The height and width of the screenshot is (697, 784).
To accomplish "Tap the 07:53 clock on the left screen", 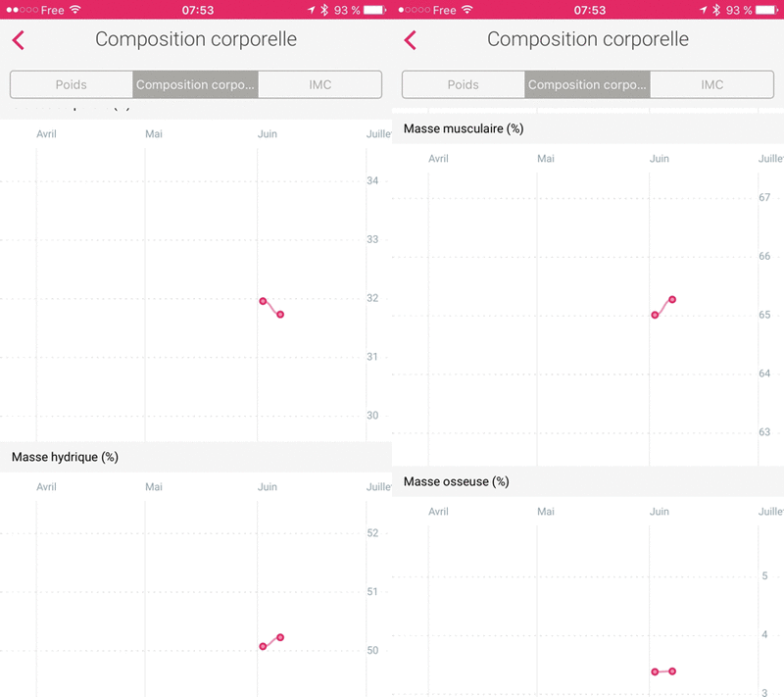I will (198, 10).
